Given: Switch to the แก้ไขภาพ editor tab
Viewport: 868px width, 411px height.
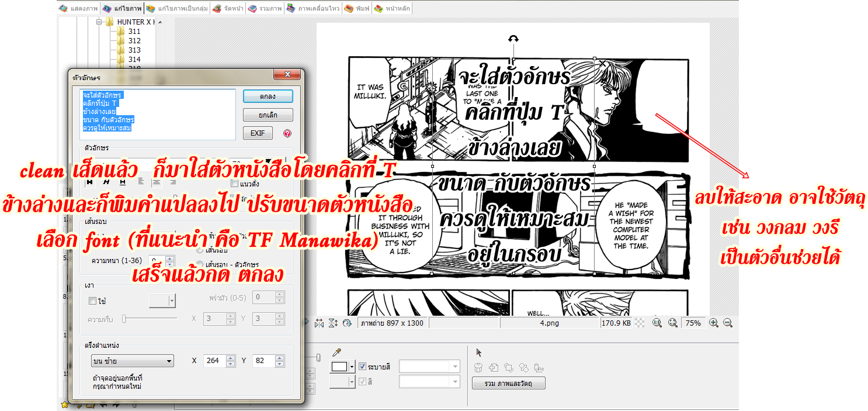Looking at the screenshot, I should tap(122, 9).
